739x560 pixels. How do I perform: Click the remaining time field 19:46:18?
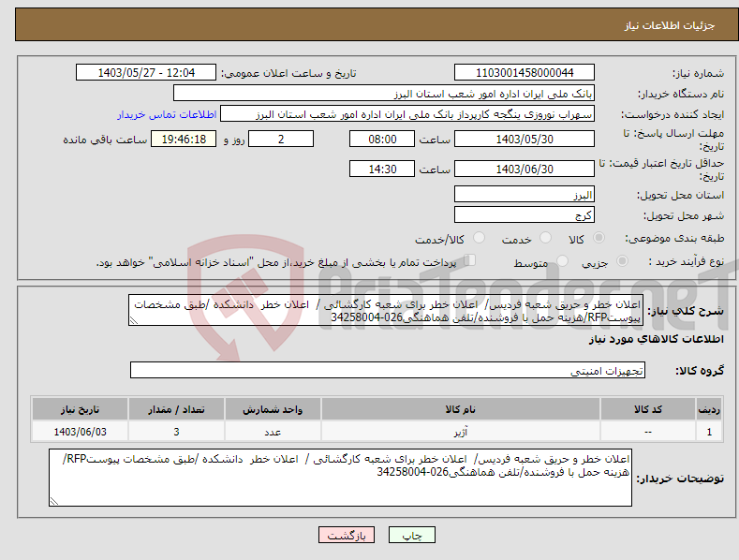184,139
